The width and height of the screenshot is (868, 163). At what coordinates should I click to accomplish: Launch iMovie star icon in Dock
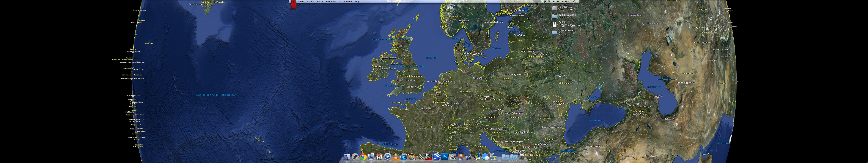420,157
